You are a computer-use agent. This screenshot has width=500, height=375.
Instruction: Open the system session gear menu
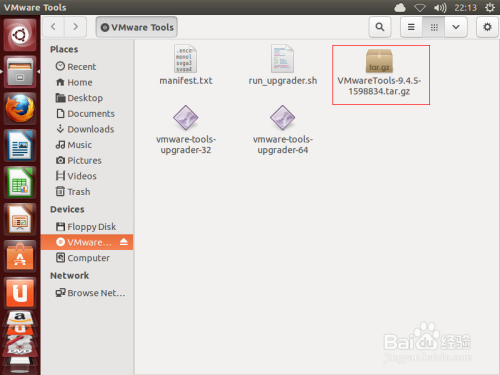click(x=490, y=7)
